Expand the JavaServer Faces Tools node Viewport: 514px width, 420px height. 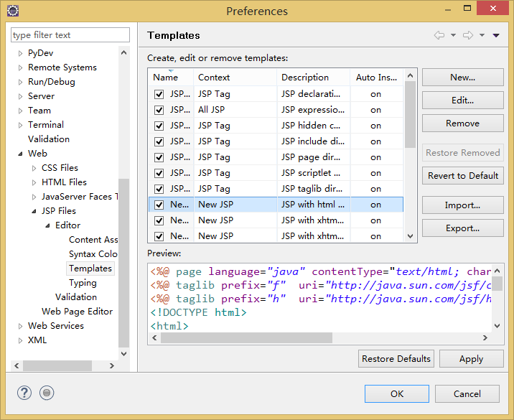pos(34,197)
